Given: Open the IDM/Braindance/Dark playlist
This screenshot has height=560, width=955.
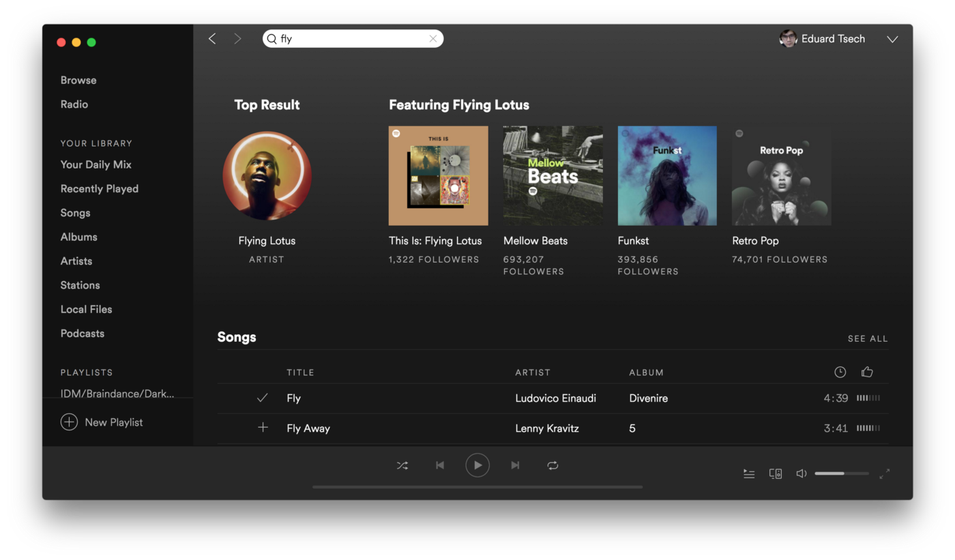Looking at the screenshot, I should tap(117, 394).
